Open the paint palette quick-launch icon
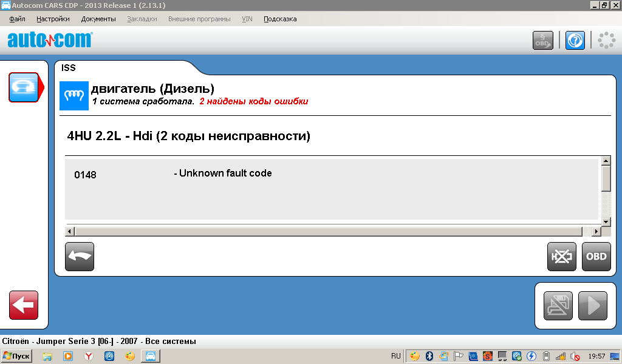The image size is (622, 364). (130, 356)
